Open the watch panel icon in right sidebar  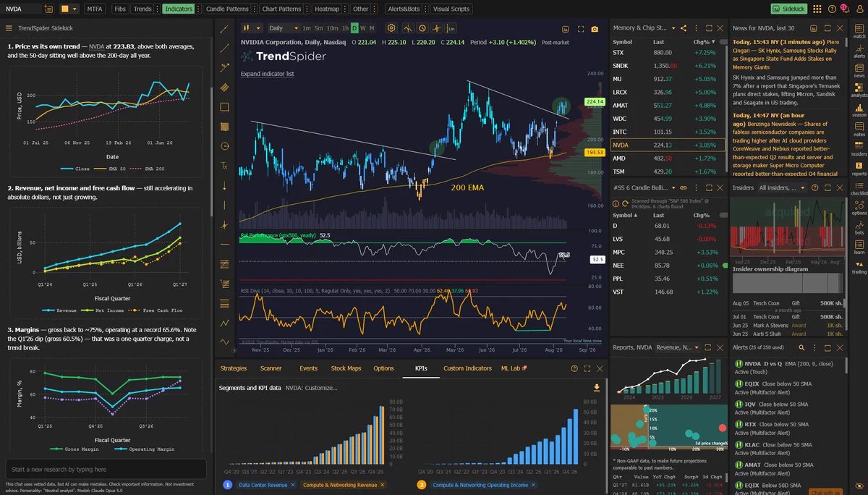(x=859, y=30)
